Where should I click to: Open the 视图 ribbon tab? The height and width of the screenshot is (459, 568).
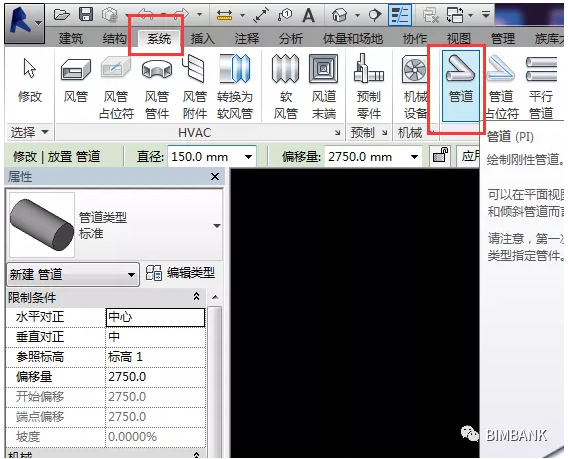click(459, 38)
